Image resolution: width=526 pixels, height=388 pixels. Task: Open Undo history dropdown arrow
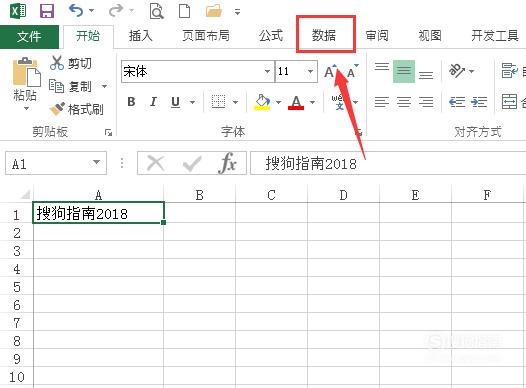91,11
